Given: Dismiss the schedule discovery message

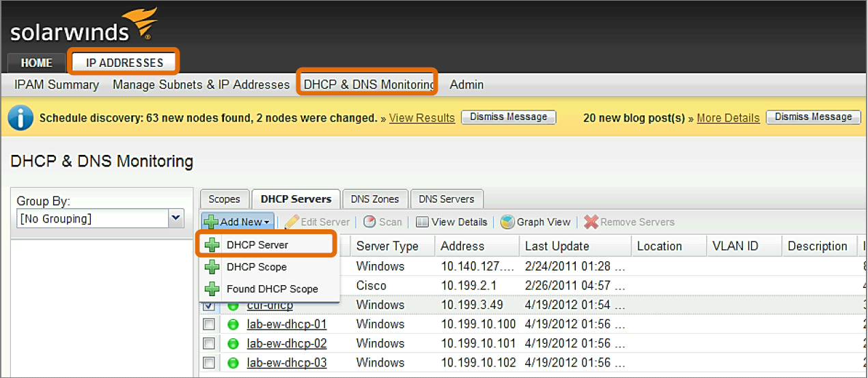Looking at the screenshot, I should (x=509, y=117).
